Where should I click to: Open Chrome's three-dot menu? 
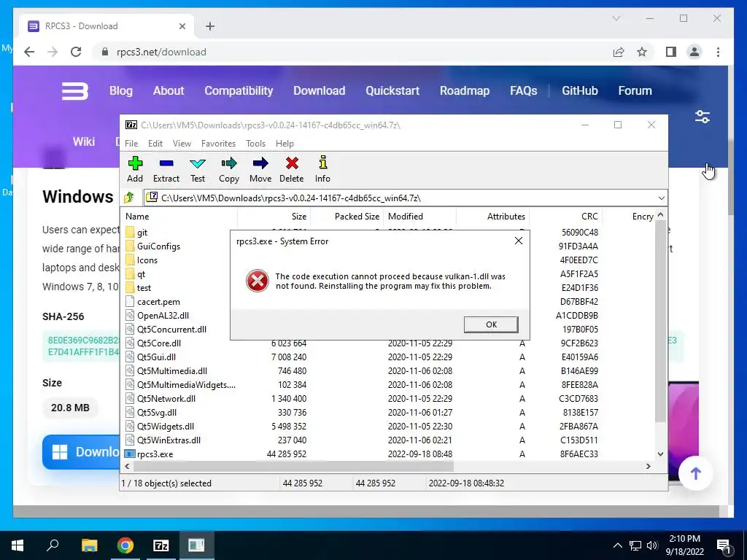[718, 52]
